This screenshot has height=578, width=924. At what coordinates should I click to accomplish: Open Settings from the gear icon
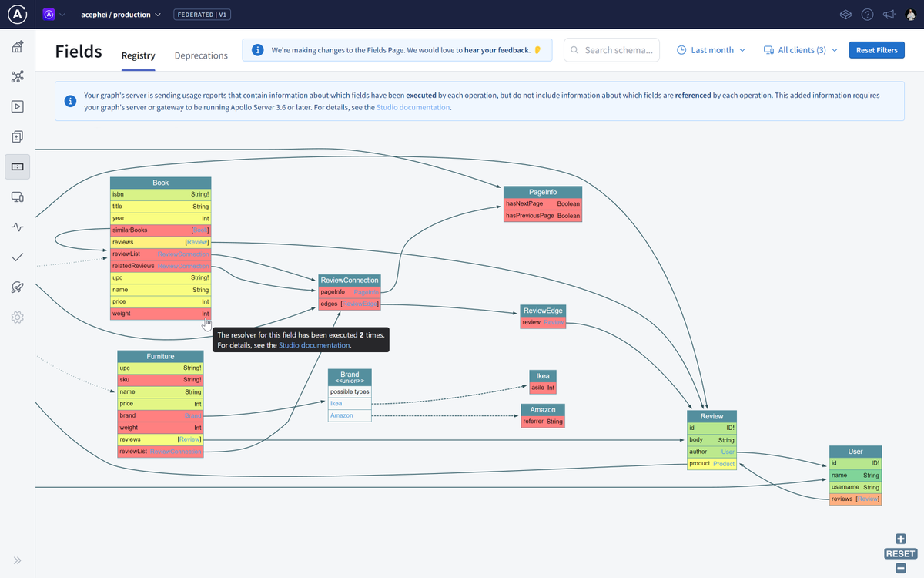point(17,317)
